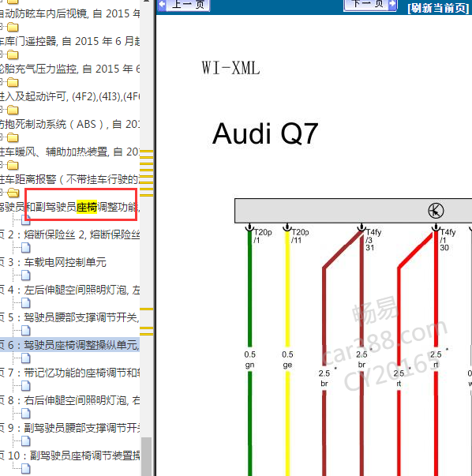Collapse folder node above 座椅调整功能
The width and height of the screenshot is (472, 476).
1,193
